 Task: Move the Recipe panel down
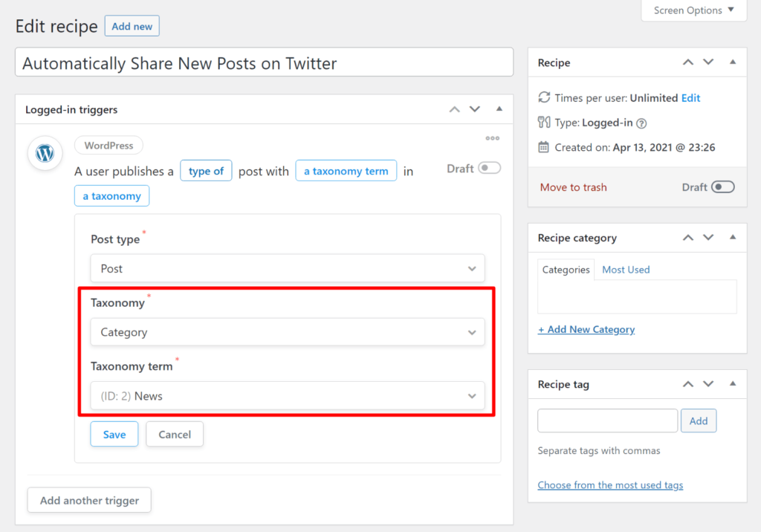(x=708, y=62)
